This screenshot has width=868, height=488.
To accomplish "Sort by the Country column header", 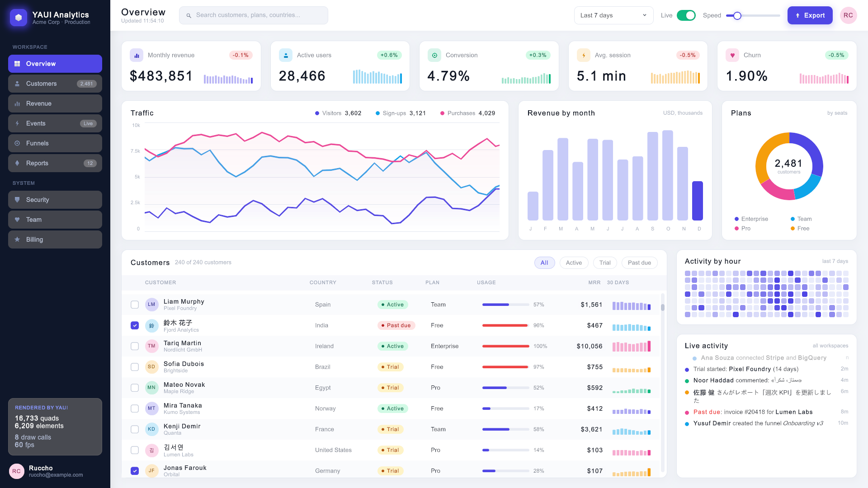I will click(323, 282).
